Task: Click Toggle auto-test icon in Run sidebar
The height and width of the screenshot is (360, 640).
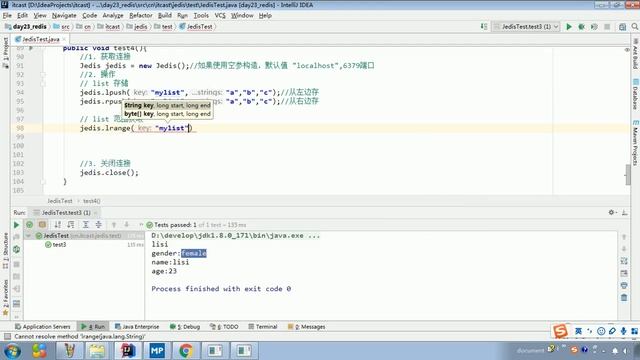Action: point(16,249)
